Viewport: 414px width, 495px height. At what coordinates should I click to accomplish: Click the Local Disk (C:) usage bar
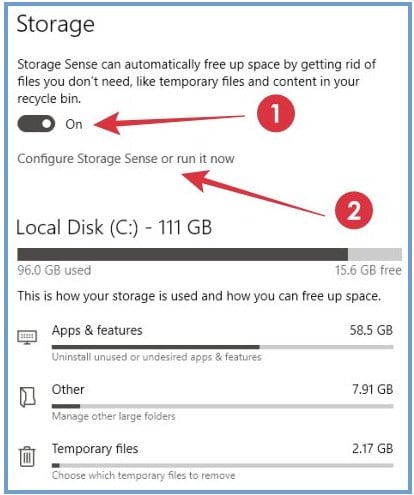(209, 254)
